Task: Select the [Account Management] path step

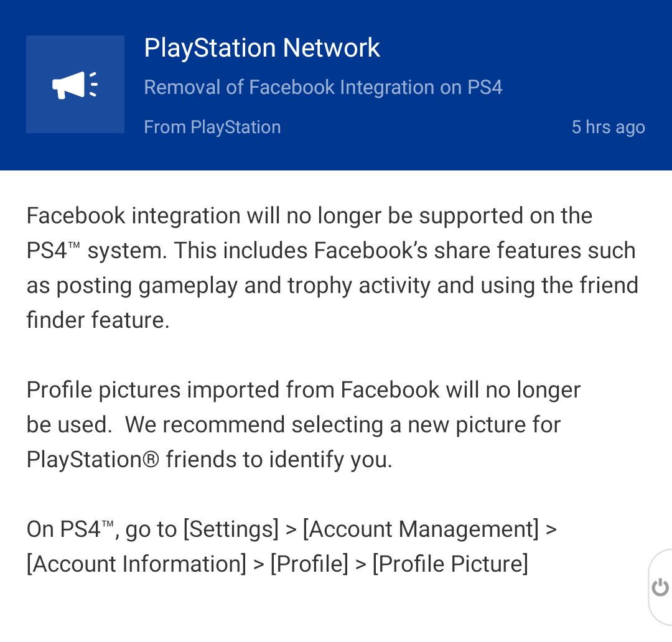Action: (421, 529)
